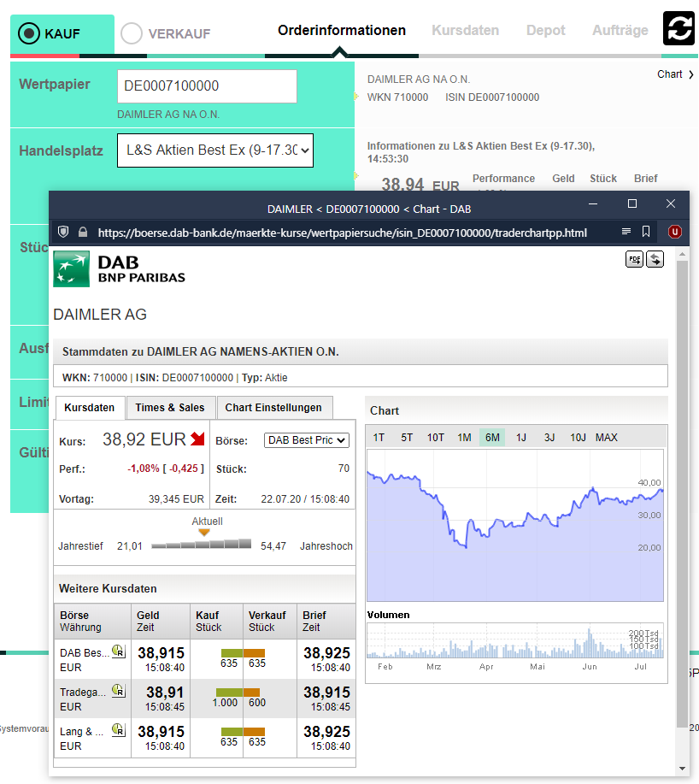Click the Jahrestief value 21,01

click(x=130, y=546)
